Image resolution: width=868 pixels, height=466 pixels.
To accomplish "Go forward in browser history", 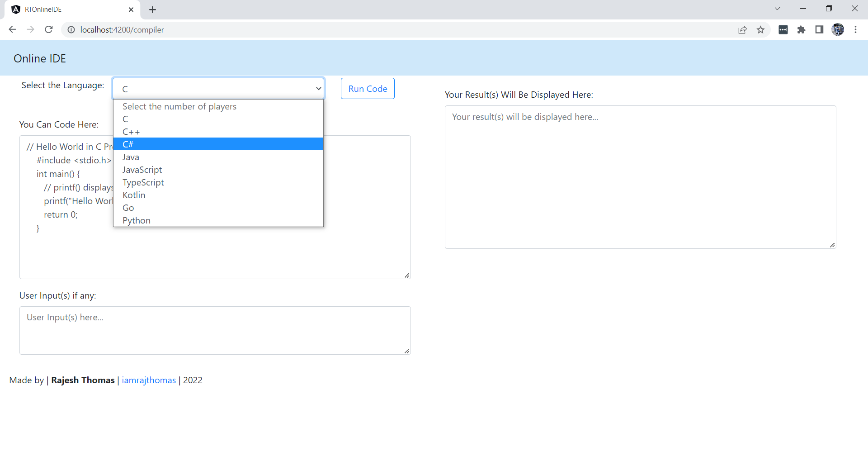I will [30, 29].
